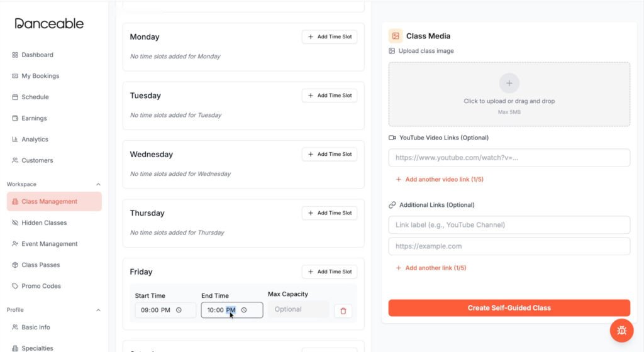
Task: Open the Schedule page from sidebar
Action: coord(35,97)
